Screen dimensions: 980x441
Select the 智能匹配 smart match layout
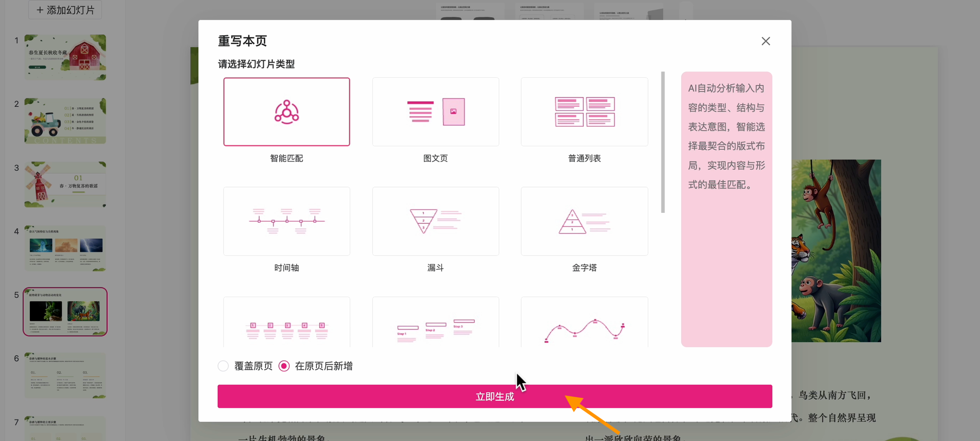[x=287, y=112]
